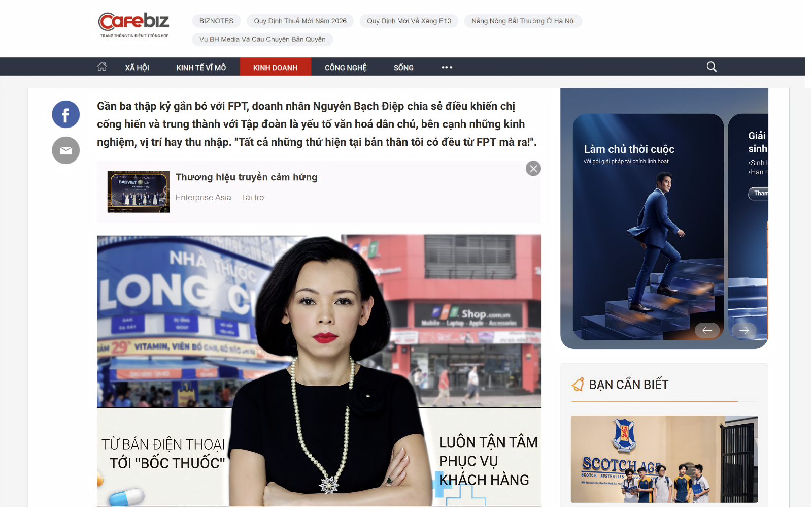
Task: Share article on Facebook
Action: (x=66, y=114)
